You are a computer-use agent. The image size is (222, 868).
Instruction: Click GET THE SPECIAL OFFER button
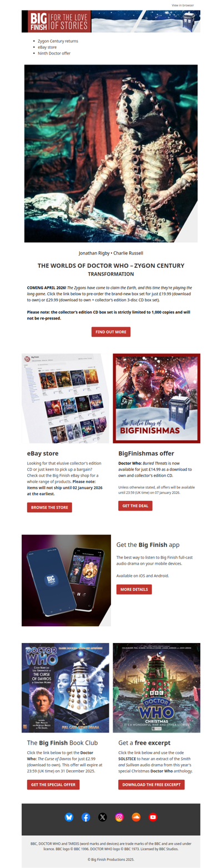pyautogui.click(x=53, y=784)
